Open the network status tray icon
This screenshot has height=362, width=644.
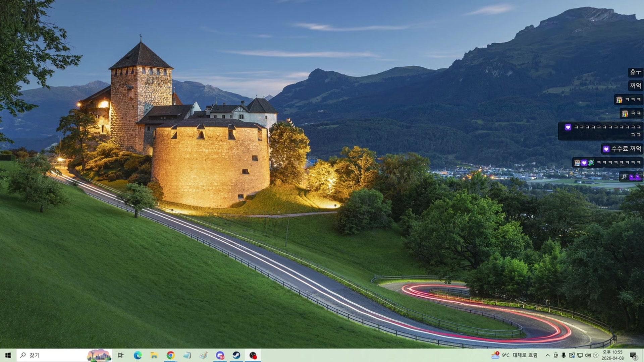click(x=580, y=355)
